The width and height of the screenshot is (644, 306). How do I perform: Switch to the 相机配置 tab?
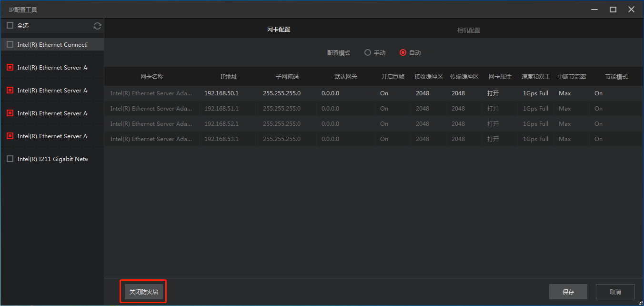468,30
